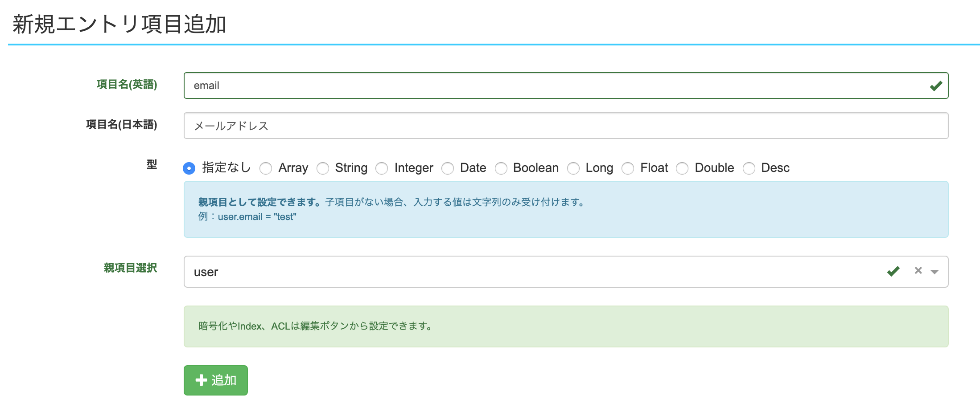Pick the Integer type radio button
Image resolution: width=980 pixels, height=416 pixels.
tap(382, 168)
